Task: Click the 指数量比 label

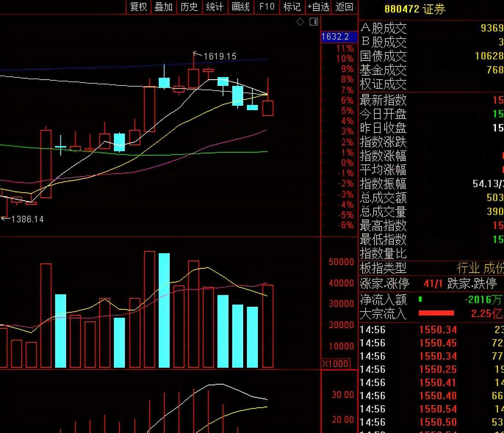Action: coord(383,253)
